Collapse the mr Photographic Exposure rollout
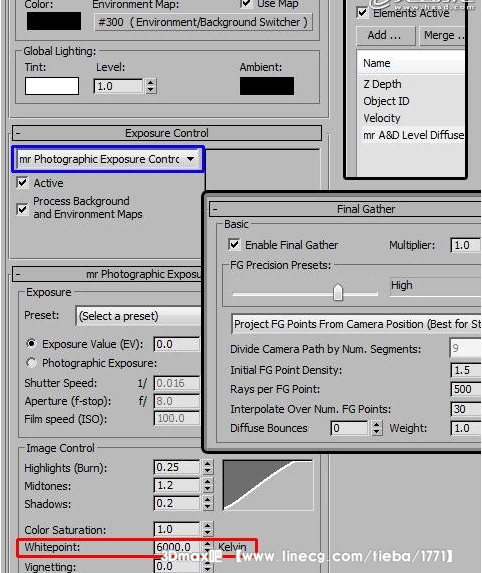The height and width of the screenshot is (573, 482). pyautogui.click(x=107, y=274)
